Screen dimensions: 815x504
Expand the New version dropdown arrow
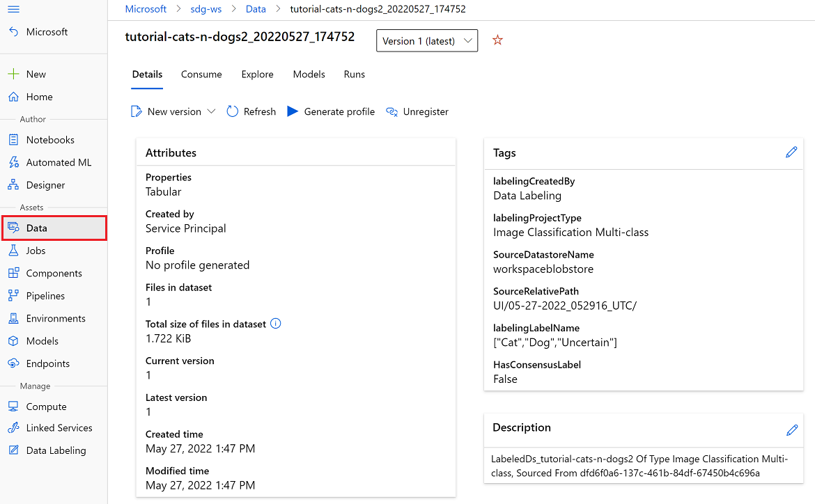(x=212, y=111)
